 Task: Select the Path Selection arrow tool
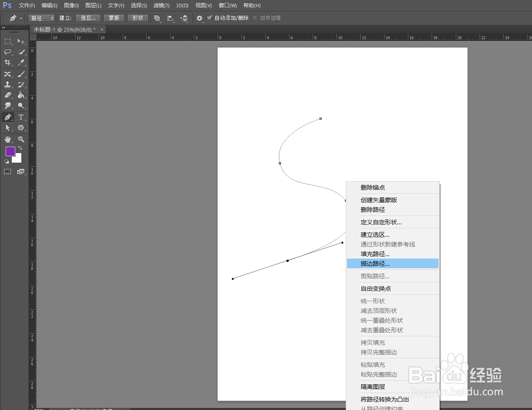tap(8, 128)
